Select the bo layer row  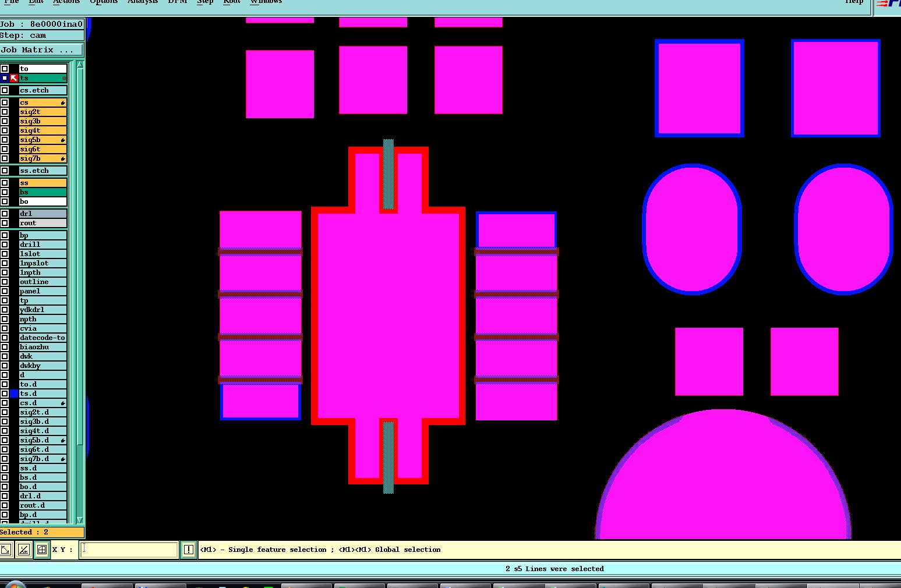pos(43,201)
